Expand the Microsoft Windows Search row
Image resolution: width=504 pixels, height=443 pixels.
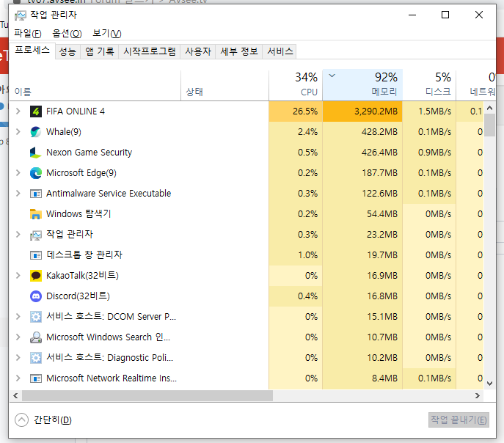pos(18,337)
